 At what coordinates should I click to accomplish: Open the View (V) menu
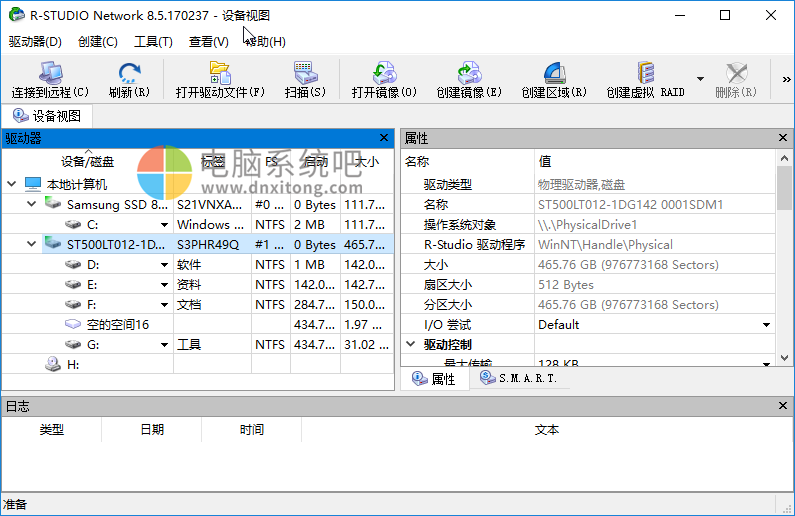(208, 42)
